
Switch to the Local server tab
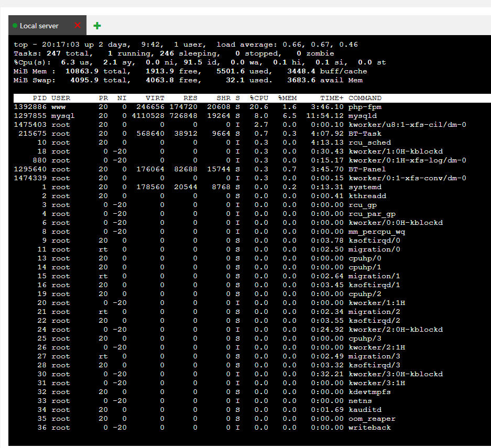(39, 26)
